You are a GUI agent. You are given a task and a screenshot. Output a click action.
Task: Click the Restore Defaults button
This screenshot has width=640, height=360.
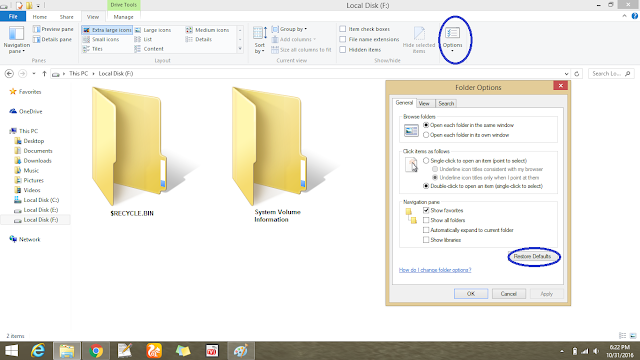coord(532,256)
